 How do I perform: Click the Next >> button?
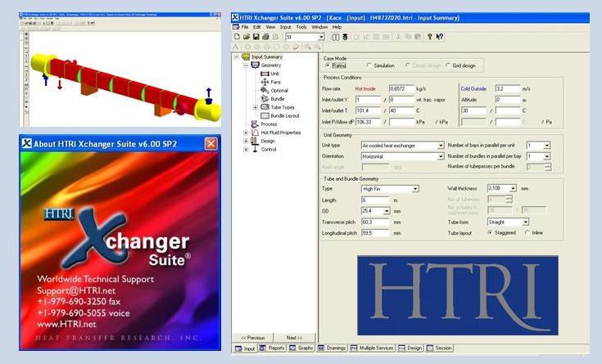[x=295, y=338]
